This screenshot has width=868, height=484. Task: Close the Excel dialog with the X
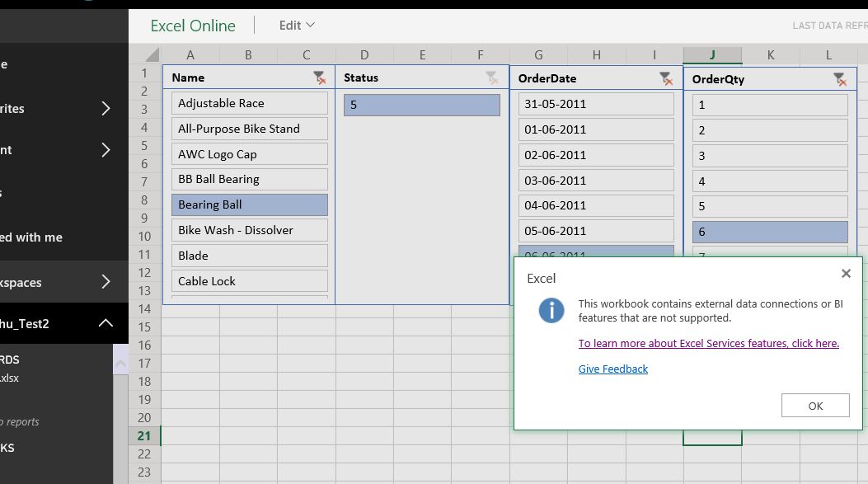click(x=846, y=273)
